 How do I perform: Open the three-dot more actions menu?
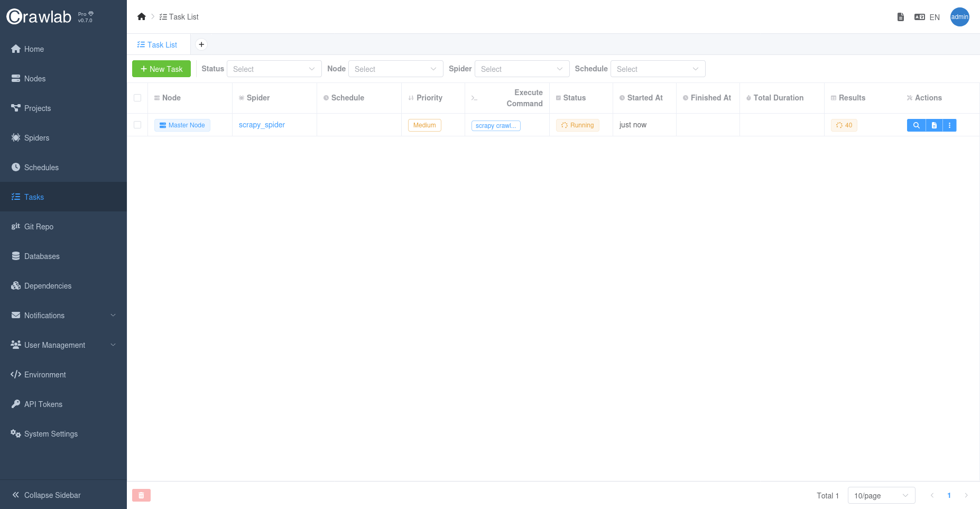[949, 125]
